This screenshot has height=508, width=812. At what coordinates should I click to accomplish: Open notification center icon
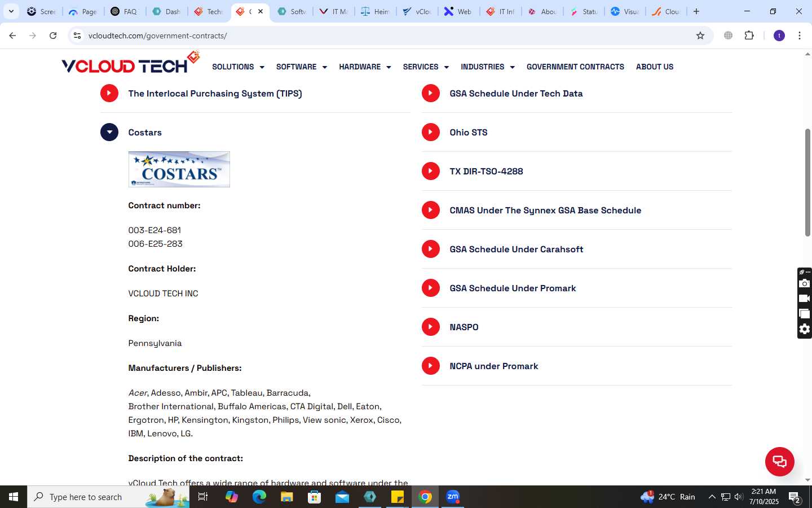[x=795, y=497]
